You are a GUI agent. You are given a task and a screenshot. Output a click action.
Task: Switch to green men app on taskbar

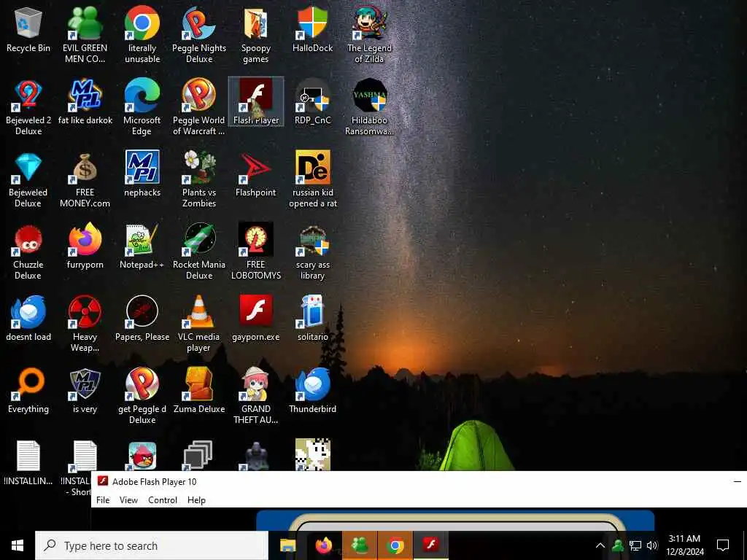tap(359, 545)
